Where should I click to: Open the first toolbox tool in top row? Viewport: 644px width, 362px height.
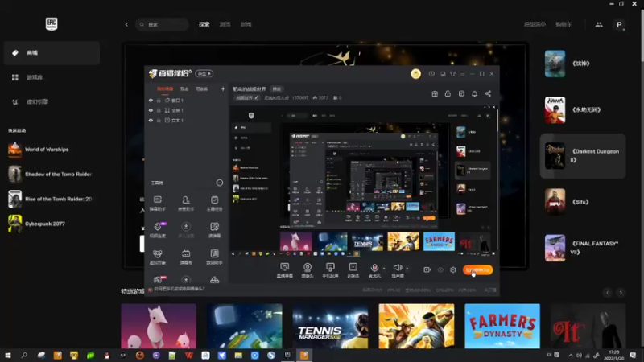pyautogui.click(x=158, y=204)
